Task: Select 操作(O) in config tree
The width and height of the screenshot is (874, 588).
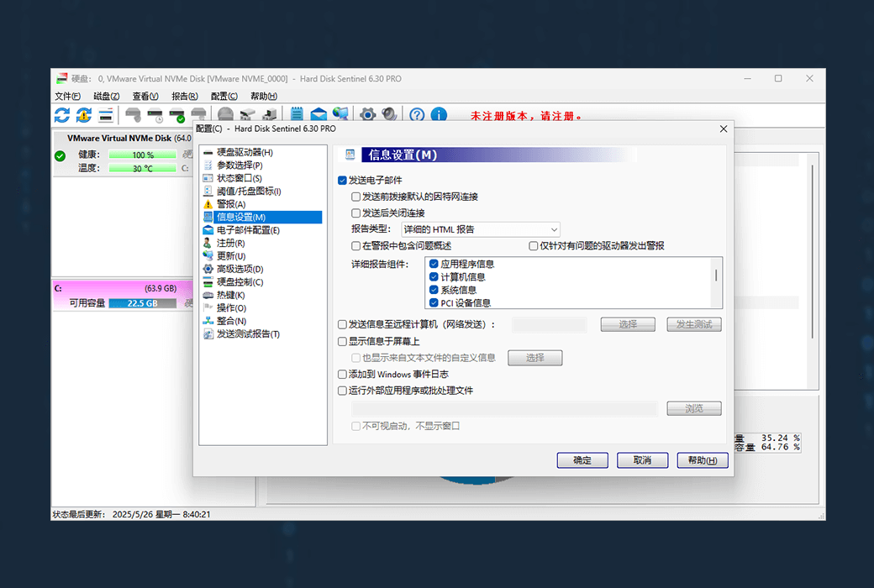Action: [231, 307]
